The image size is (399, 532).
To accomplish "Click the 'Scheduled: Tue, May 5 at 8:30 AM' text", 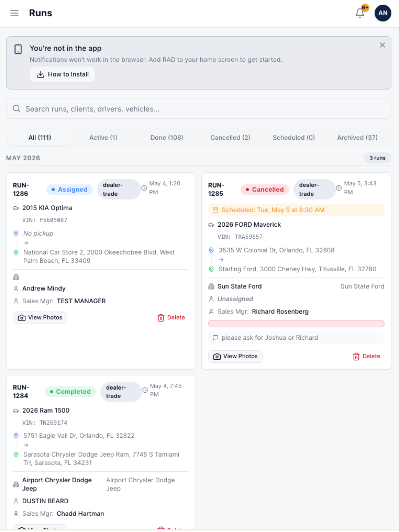I will (273, 210).
